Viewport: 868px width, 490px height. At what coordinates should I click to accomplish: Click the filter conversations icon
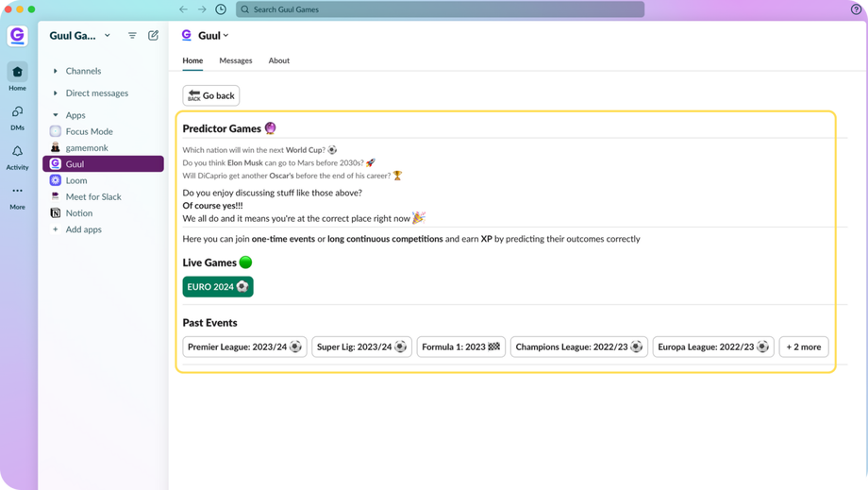[x=132, y=36]
